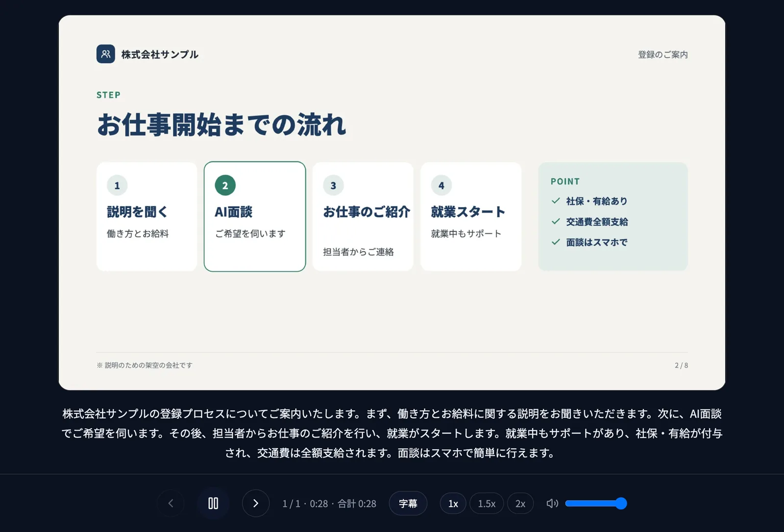Set playback speed to 2x
Image resolution: width=784 pixels, height=532 pixels.
(520, 503)
